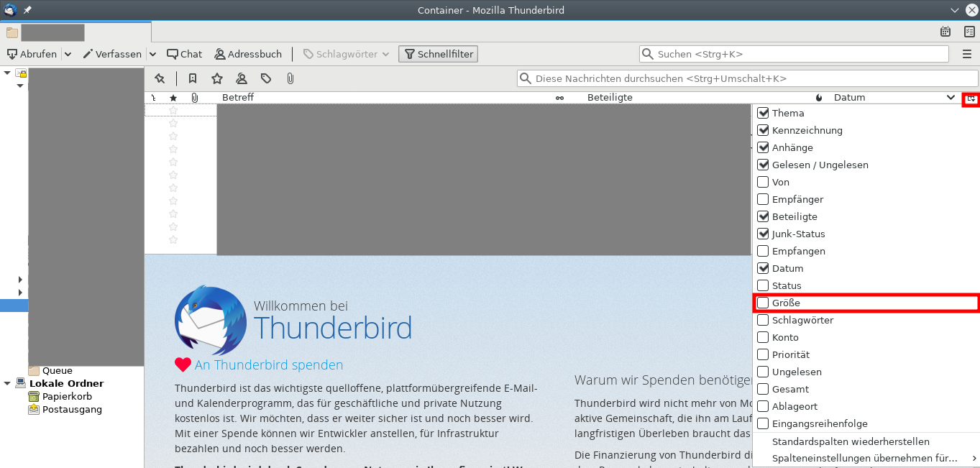Enable the Konto column
This screenshot has width=980, height=468.
866,337
